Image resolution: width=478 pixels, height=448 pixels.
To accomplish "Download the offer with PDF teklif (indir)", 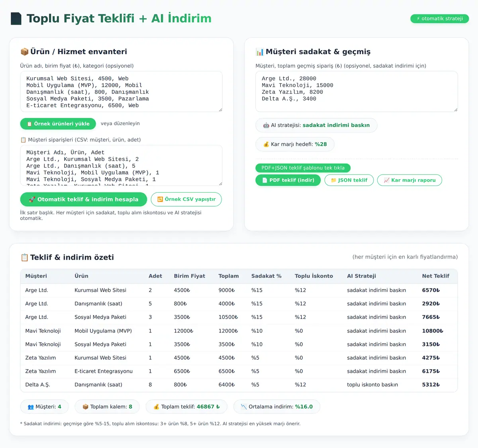I will [288, 180].
